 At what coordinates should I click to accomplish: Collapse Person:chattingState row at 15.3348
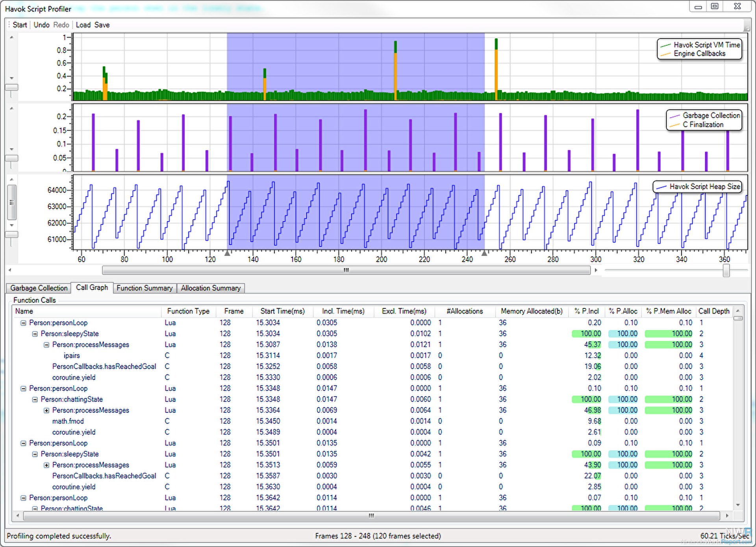35,399
